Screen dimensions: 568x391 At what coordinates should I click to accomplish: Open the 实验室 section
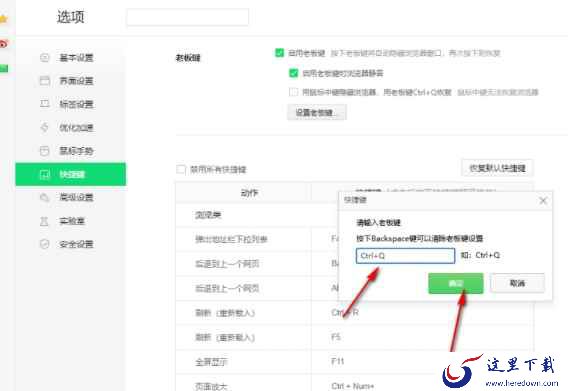pyautogui.click(x=71, y=221)
